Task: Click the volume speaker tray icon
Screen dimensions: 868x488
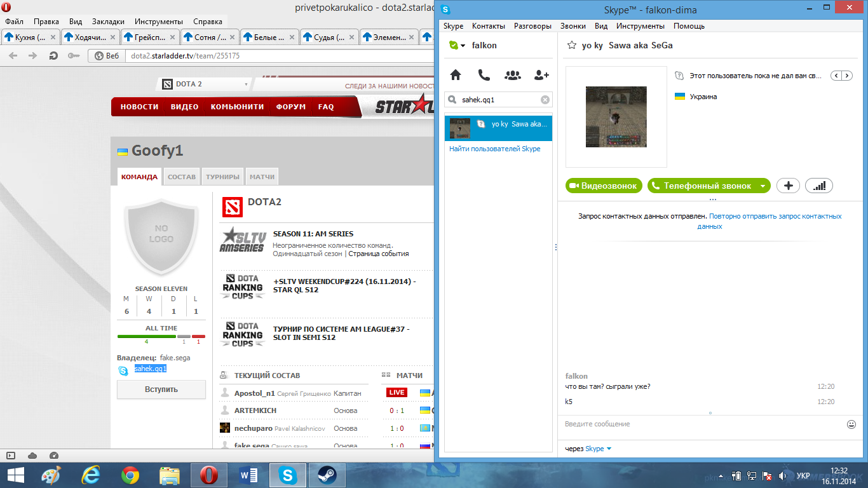Action: pyautogui.click(x=783, y=475)
